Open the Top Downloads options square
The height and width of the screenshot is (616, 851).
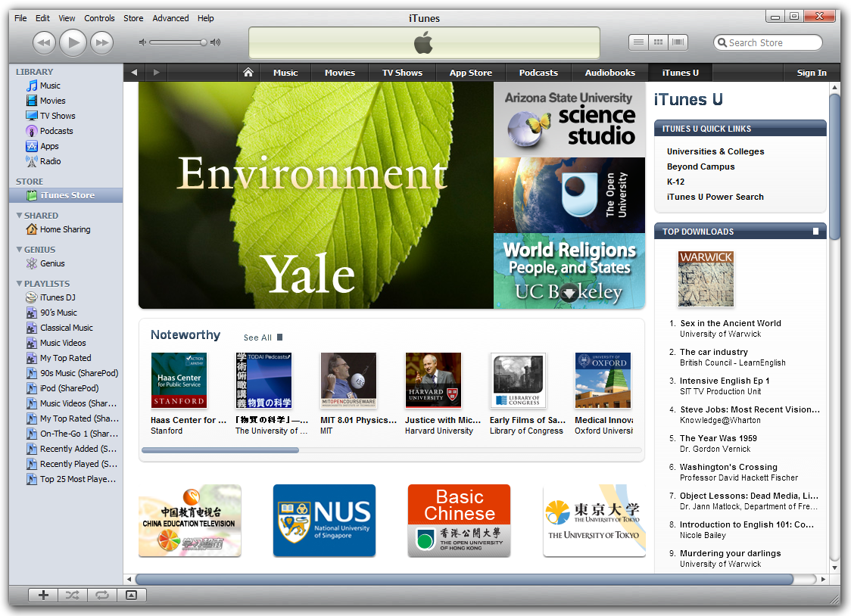815,232
